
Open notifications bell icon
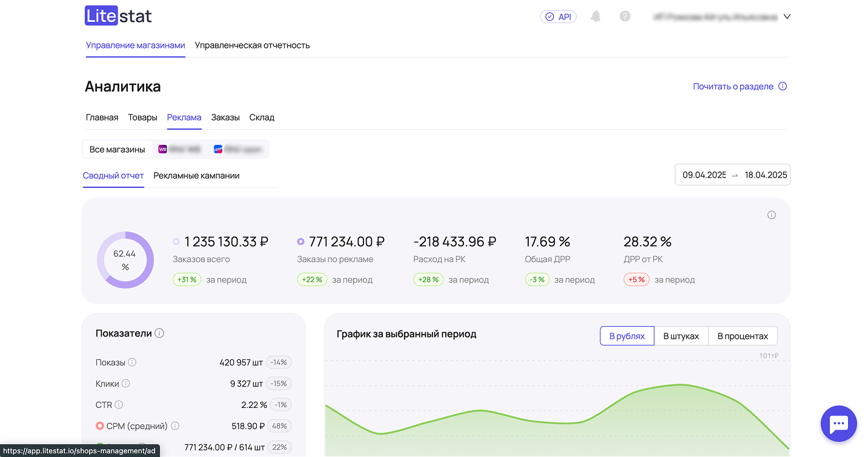[x=595, y=17]
